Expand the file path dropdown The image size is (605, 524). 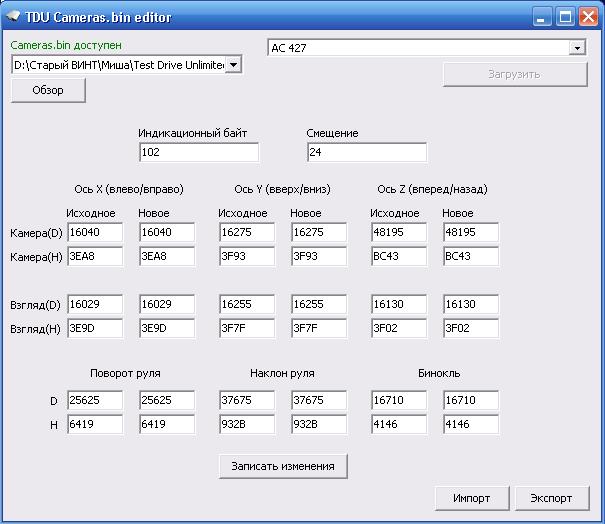[234, 65]
